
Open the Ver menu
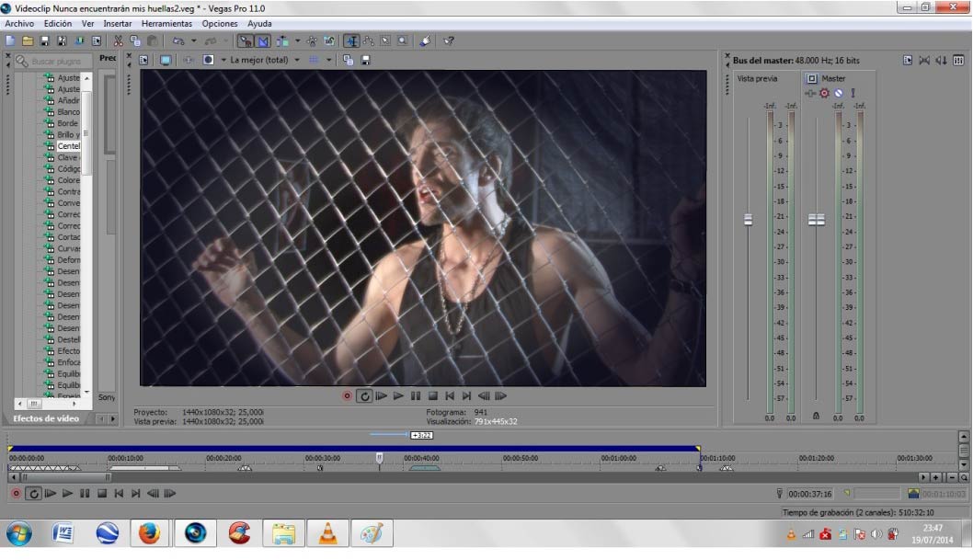[87, 24]
